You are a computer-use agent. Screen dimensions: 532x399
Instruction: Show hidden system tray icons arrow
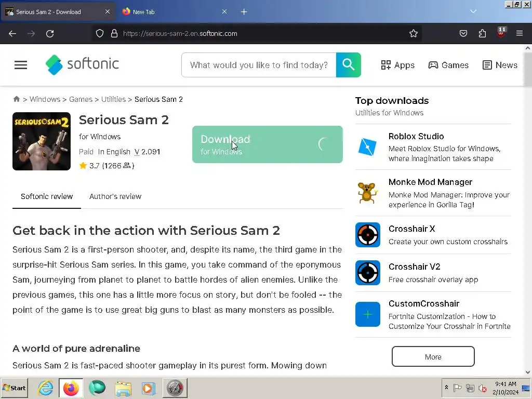(x=446, y=388)
